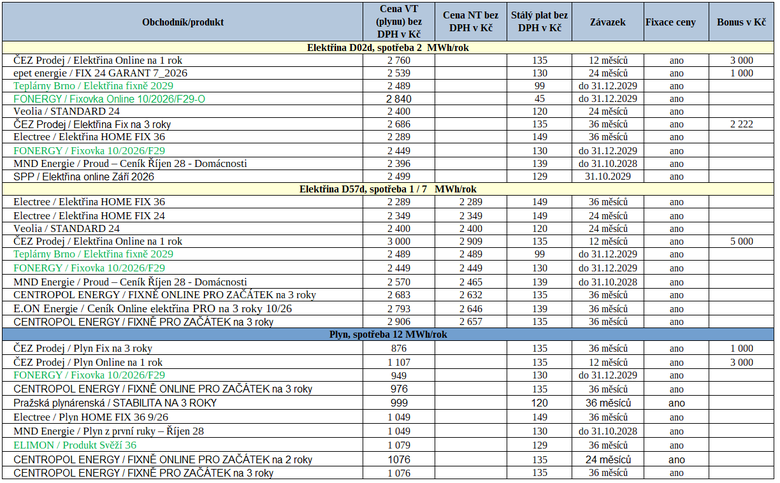Click 'E.ON Energie / Ceník Online elektřina PRO' row name
Viewport: 780px width, 483px height.
(x=153, y=309)
